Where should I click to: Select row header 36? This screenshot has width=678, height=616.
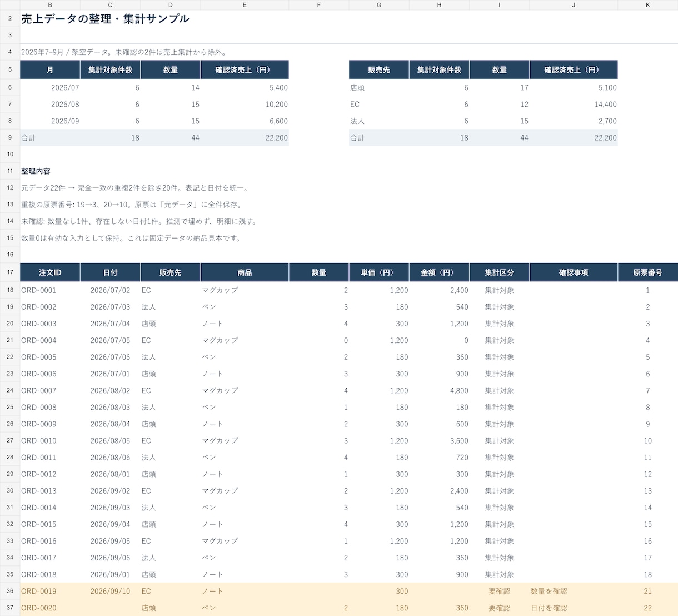pyautogui.click(x=10, y=591)
